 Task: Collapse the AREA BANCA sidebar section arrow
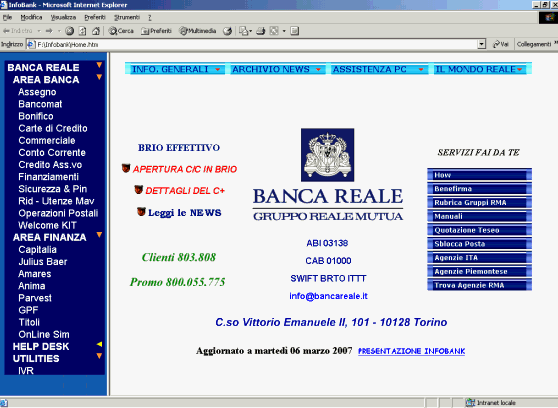pos(99,77)
